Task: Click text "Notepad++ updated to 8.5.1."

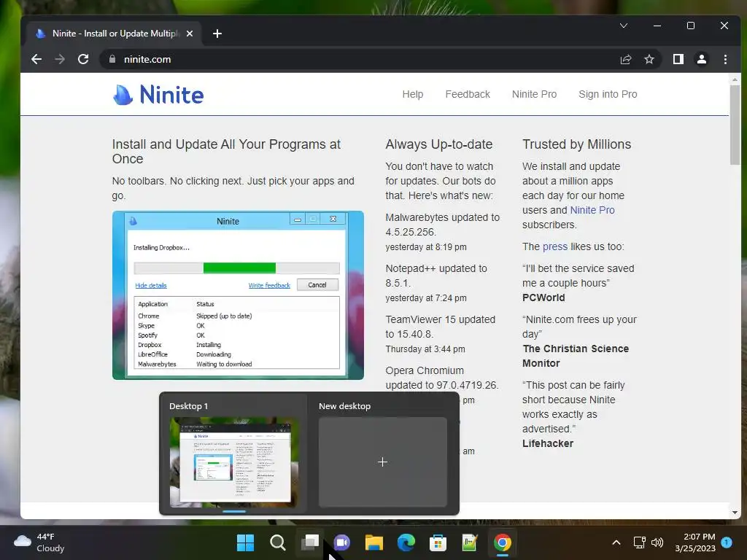Action: tap(436, 276)
